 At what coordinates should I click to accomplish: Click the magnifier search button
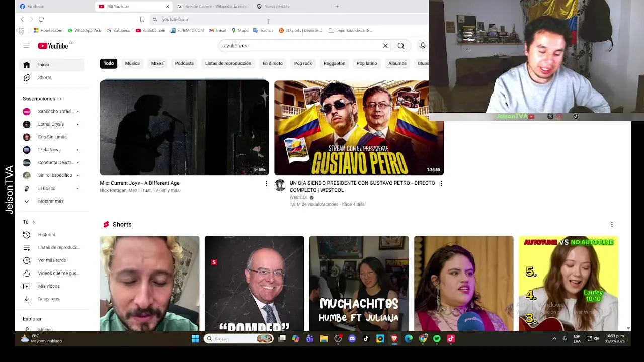click(401, 46)
